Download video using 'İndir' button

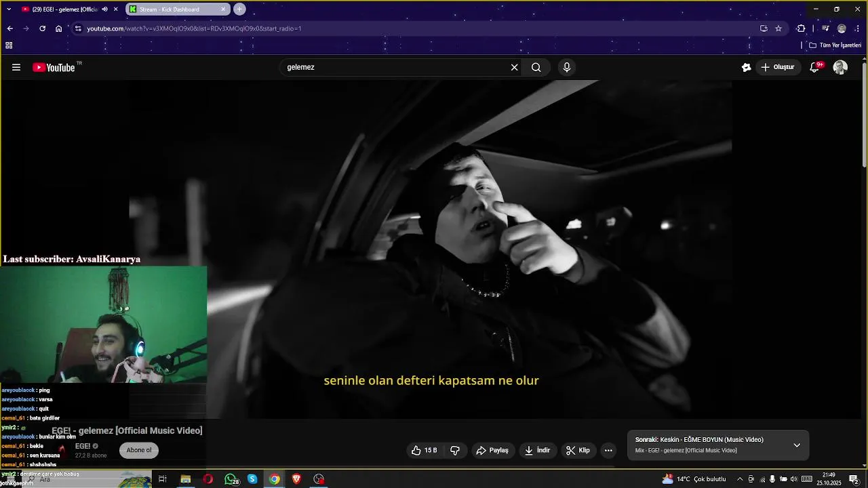(538, 450)
